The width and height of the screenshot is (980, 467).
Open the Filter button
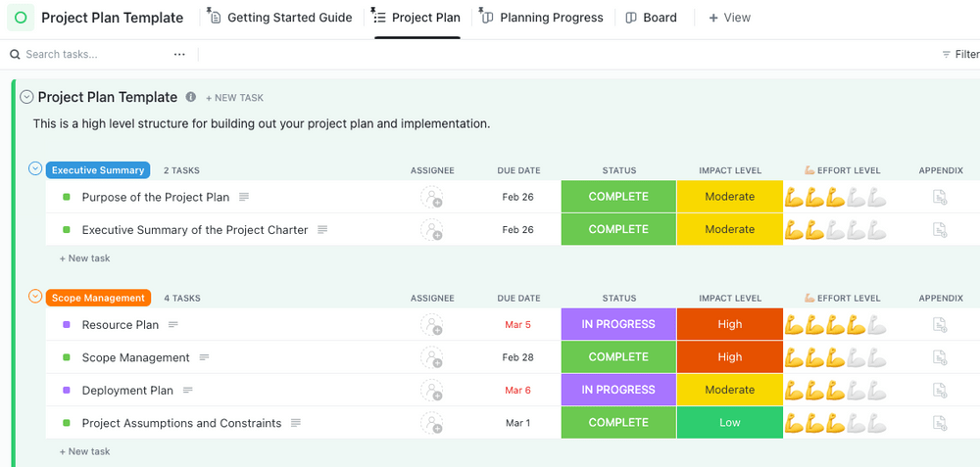click(x=960, y=55)
